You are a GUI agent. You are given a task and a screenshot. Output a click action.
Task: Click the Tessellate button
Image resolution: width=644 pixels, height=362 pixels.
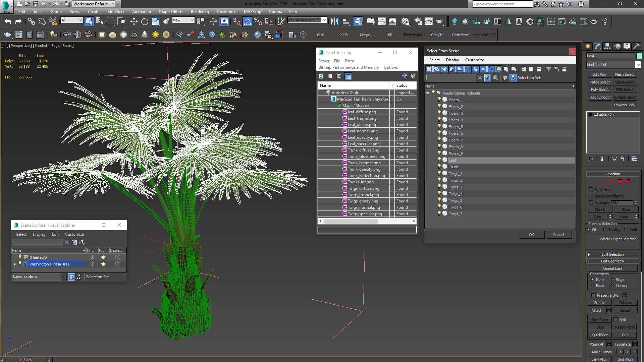[x=623, y=344]
